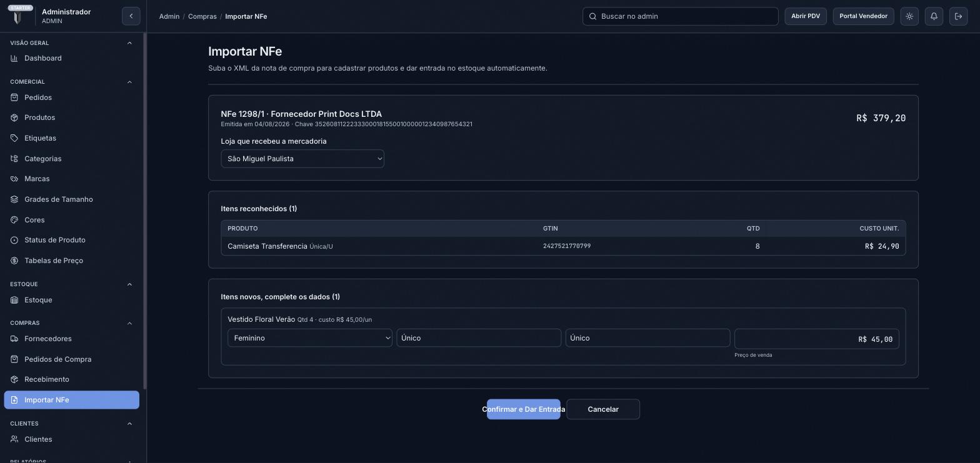This screenshot has height=463, width=980.
Task: Click the R$ 379,20 invoice total
Action: (881, 118)
